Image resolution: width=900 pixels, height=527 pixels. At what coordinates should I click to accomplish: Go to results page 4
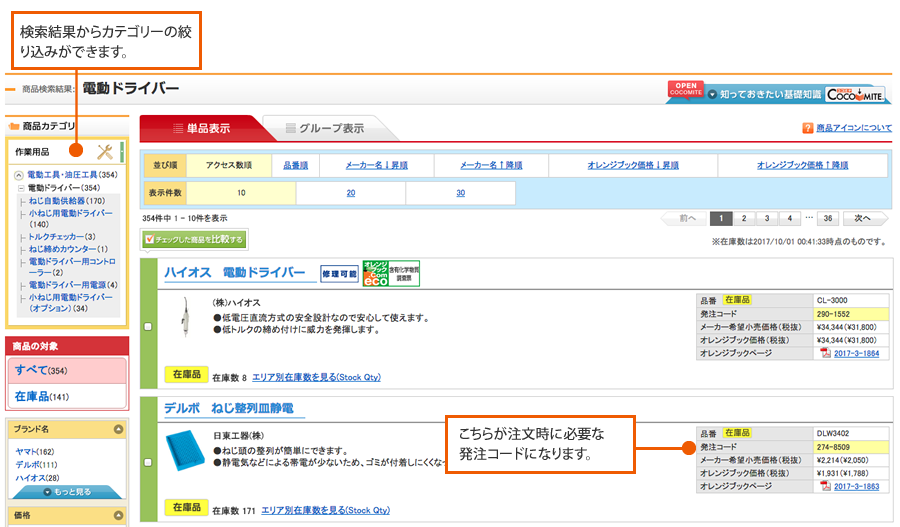(x=790, y=218)
